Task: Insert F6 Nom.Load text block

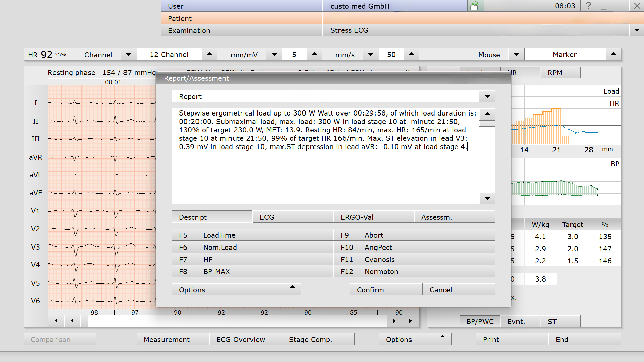Action: coord(252,247)
